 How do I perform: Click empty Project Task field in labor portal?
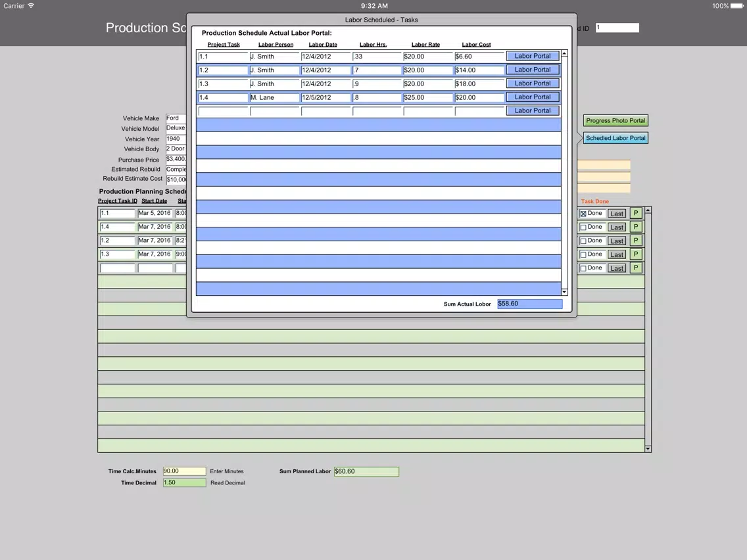tap(223, 112)
